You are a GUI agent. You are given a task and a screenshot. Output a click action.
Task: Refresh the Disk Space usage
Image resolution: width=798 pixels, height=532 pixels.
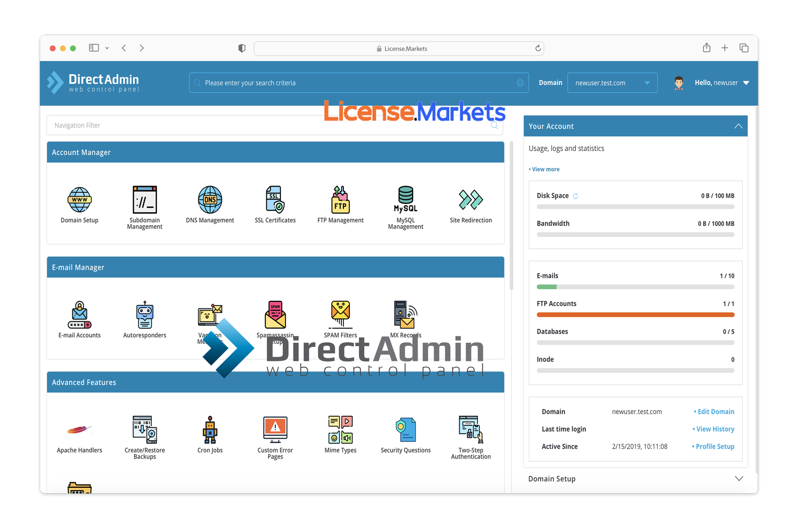click(575, 196)
